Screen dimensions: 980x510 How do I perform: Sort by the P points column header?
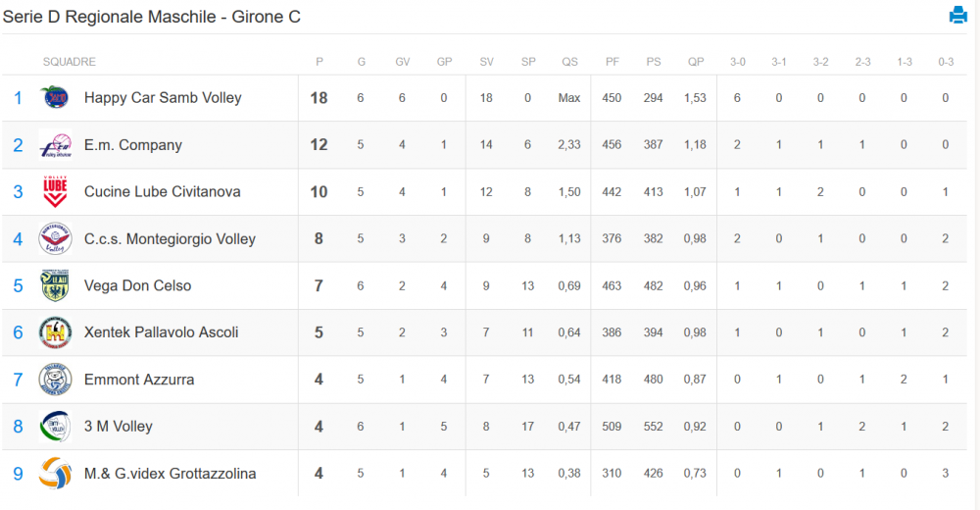coord(319,62)
